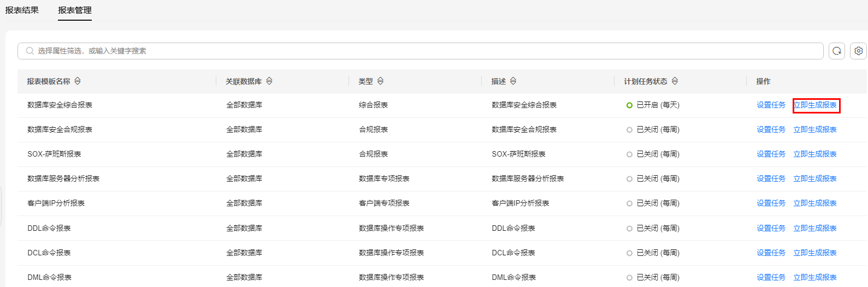Click 设置任务 for 数据库安全合规报表

[x=771, y=129]
